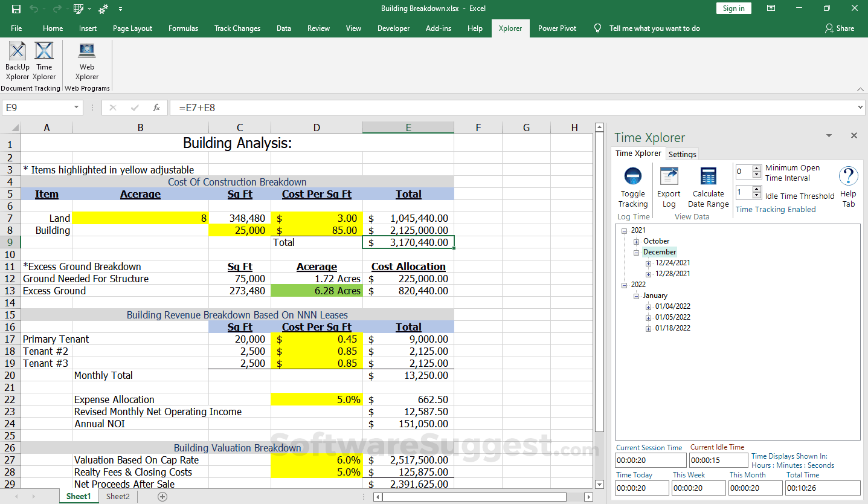The width and height of the screenshot is (868, 504).
Task: Click the Save icon in the title bar
Action: click(x=16, y=8)
